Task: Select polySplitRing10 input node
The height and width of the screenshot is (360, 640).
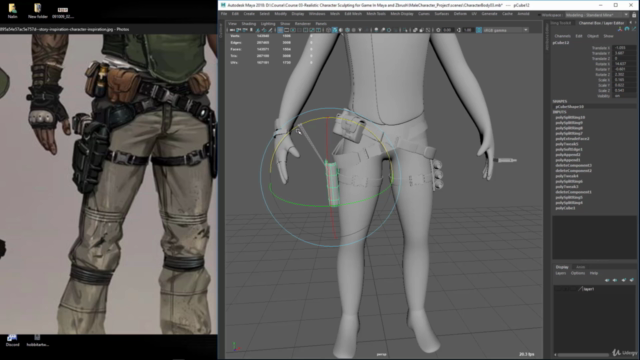Action: [570, 117]
